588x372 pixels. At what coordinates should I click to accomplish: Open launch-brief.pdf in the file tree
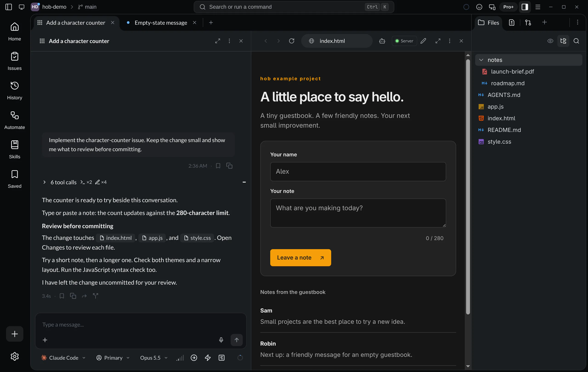pyautogui.click(x=512, y=71)
